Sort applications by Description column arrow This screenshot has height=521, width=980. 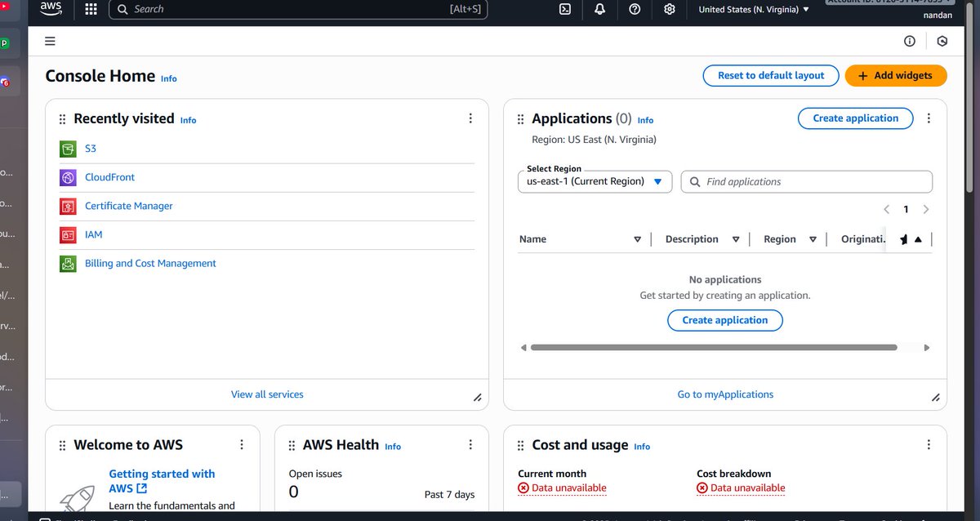click(736, 239)
